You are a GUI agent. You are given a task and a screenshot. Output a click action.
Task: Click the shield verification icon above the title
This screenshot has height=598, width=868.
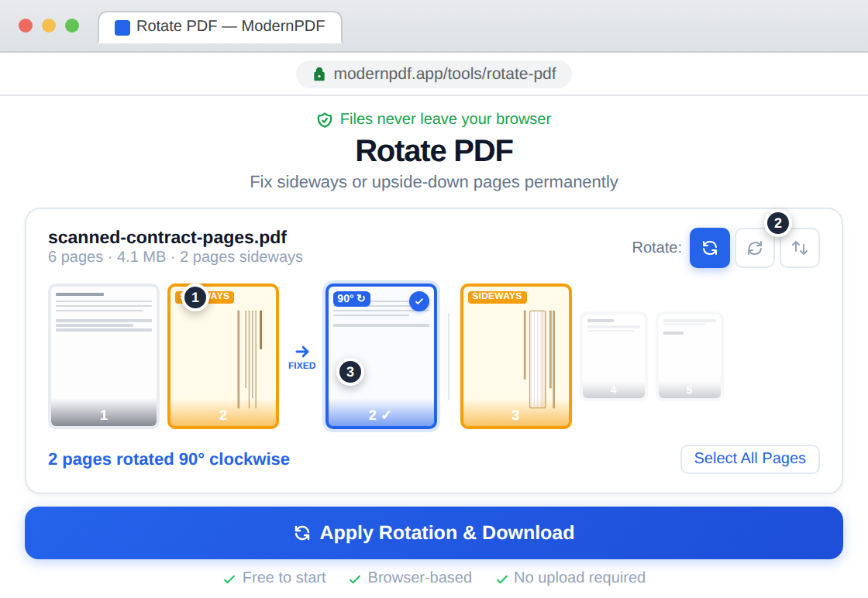tap(325, 119)
